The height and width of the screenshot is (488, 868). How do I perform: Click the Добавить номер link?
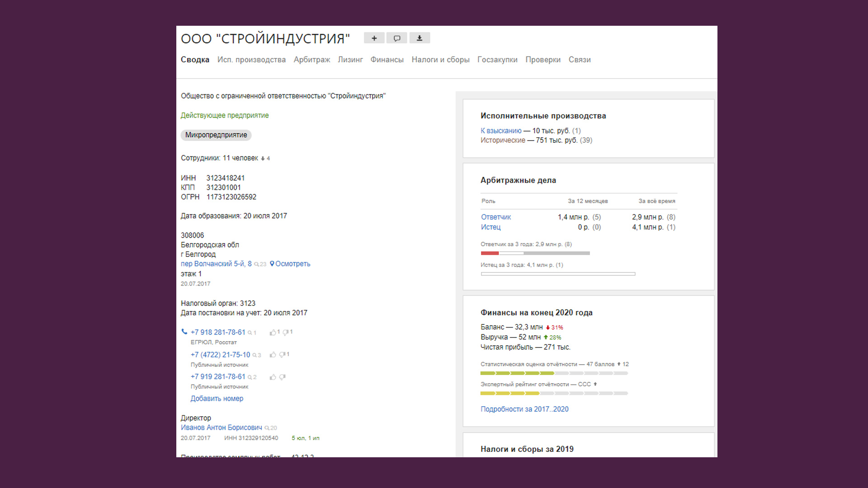[x=217, y=399]
